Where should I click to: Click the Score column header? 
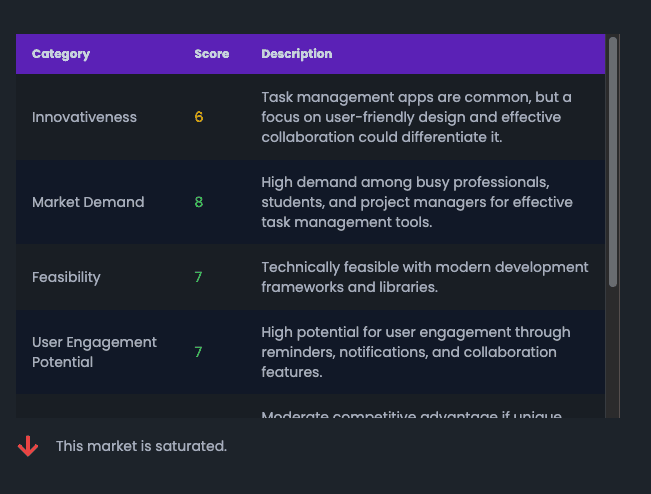(211, 54)
